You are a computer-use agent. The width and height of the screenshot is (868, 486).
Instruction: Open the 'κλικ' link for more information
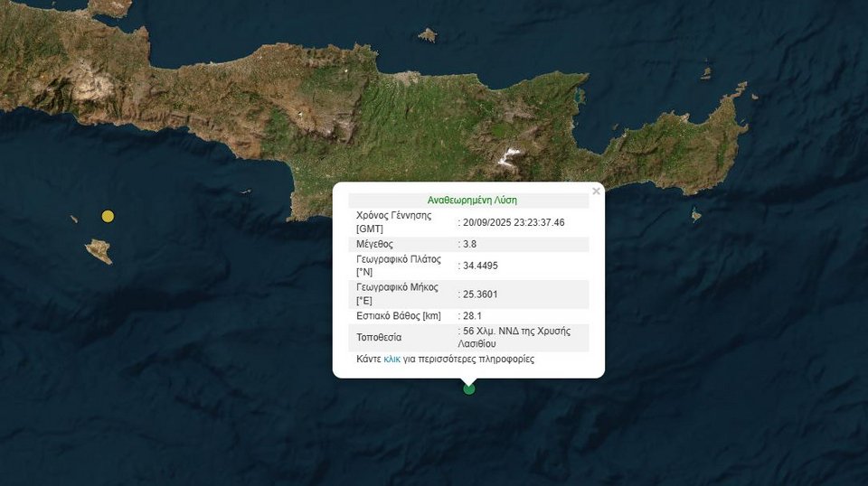tap(392, 359)
